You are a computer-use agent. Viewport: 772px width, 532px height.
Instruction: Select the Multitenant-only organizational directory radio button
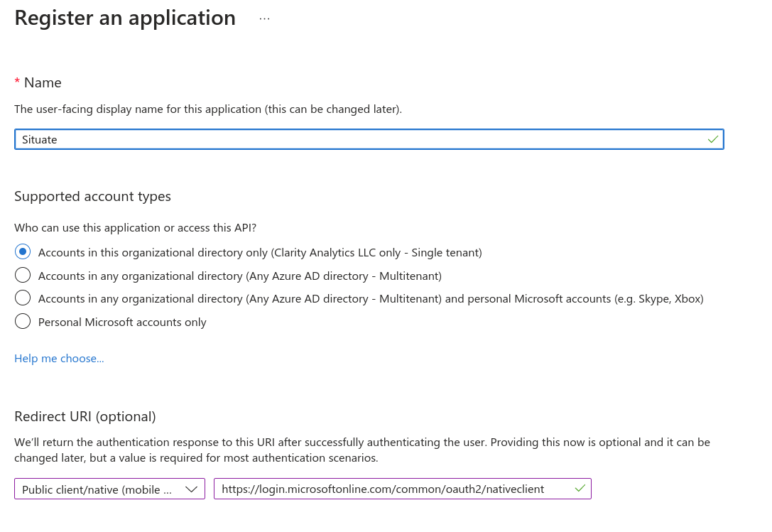[23, 276]
